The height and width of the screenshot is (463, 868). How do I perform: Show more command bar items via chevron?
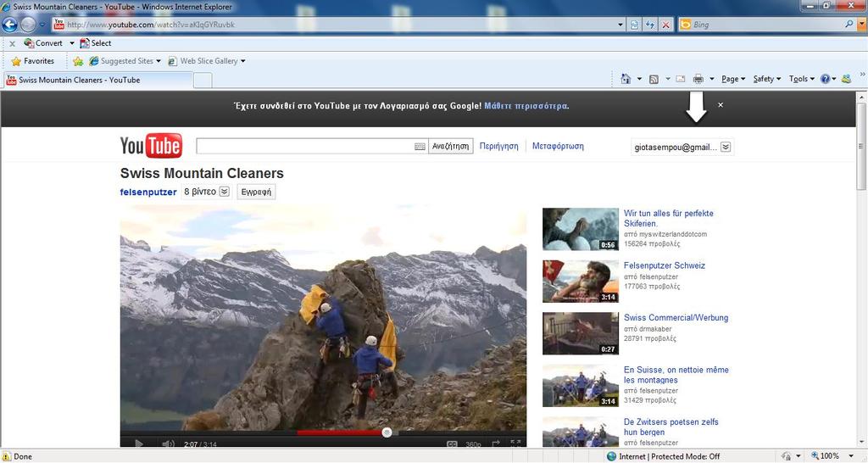click(861, 75)
